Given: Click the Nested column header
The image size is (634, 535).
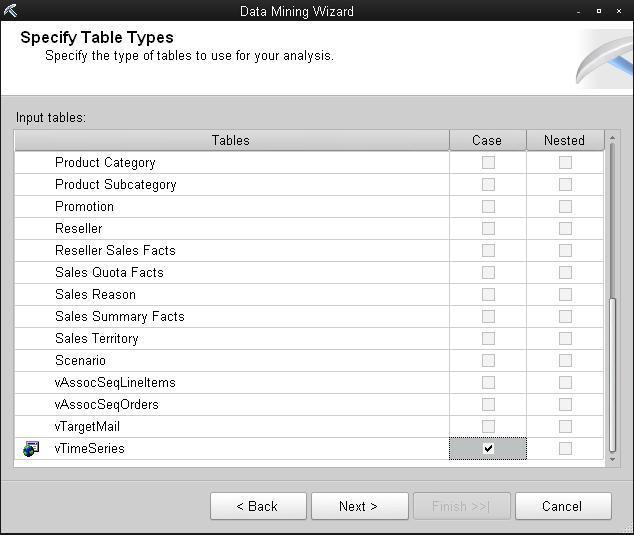Looking at the screenshot, I should click(x=565, y=140).
